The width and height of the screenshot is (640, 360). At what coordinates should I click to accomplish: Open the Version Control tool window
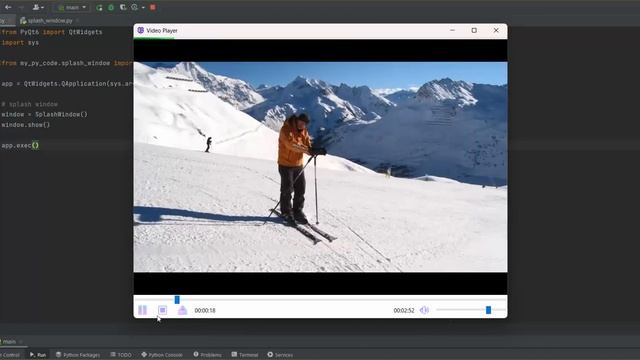[10, 355]
